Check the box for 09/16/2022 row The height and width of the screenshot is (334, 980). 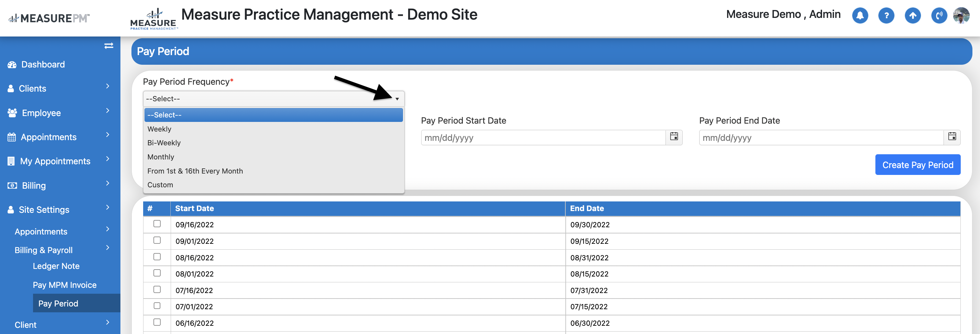pos(157,223)
